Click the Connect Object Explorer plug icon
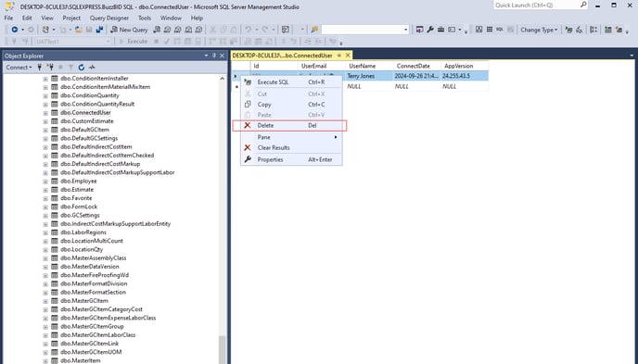638x364 pixels. [x=40, y=68]
